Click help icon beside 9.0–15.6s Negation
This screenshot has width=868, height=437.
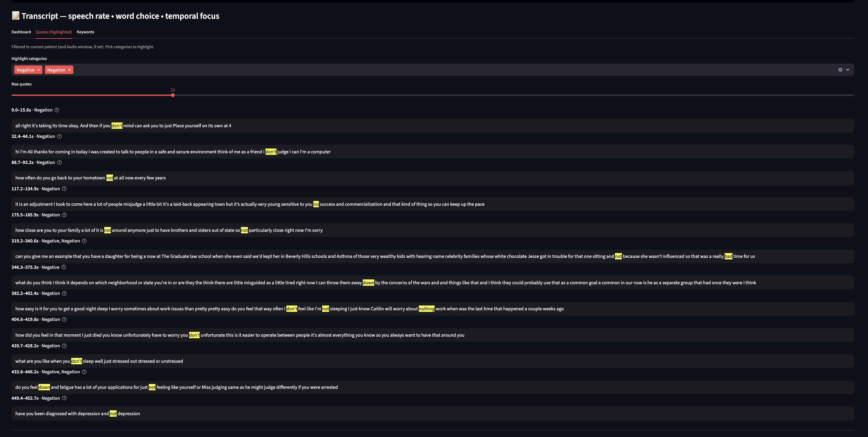click(x=57, y=110)
